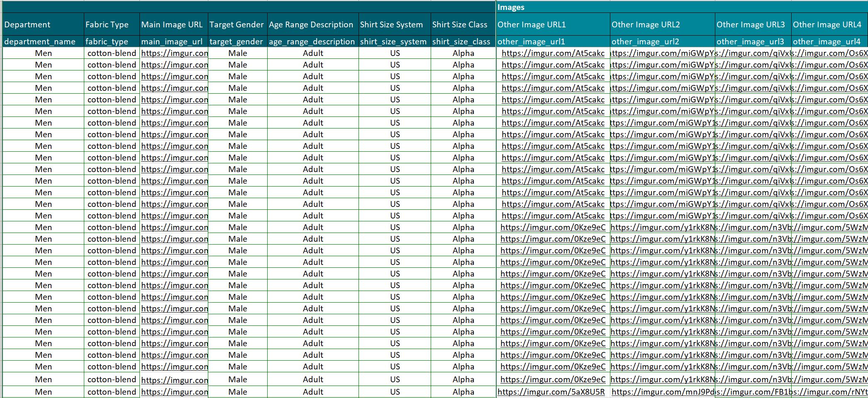The image size is (868, 398).
Task: Click Adult in the 5aX8U5R row
Action: (313, 392)
